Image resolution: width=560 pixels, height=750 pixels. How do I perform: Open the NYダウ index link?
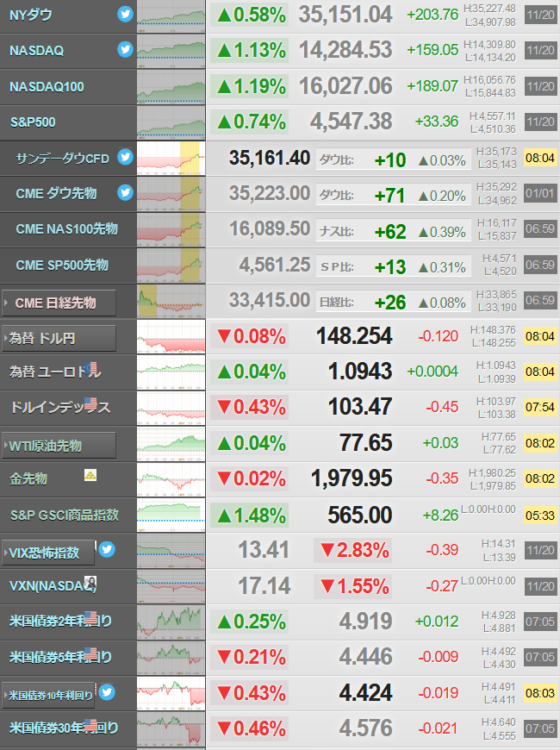pyautogui.click(x=31, y=15)
